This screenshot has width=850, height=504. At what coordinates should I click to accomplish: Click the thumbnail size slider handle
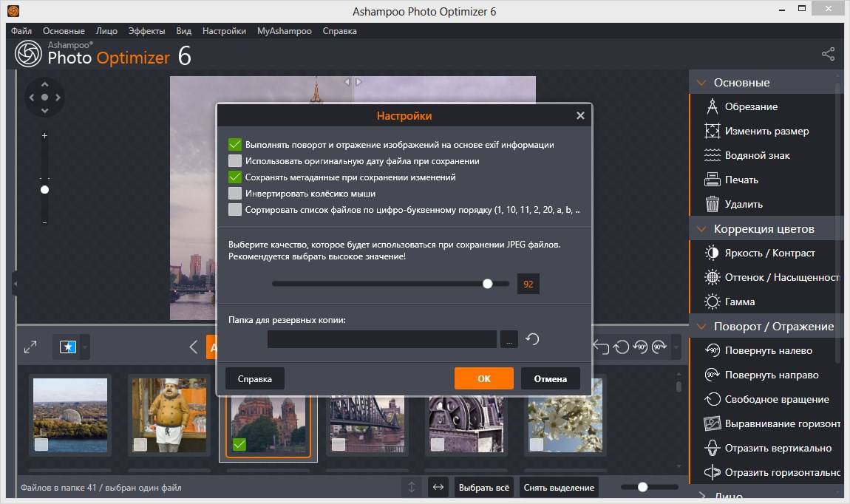tap(642, 487)
